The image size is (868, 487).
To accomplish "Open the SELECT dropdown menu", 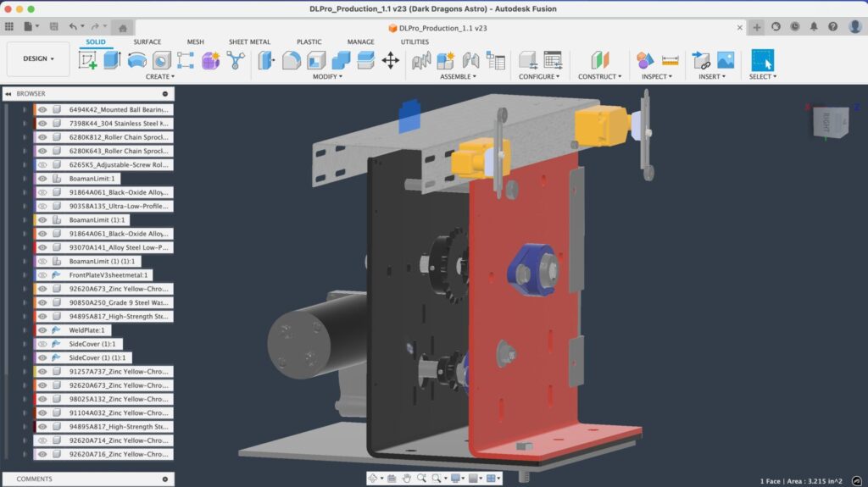I will pyautogui.click(x=762, y=76).
